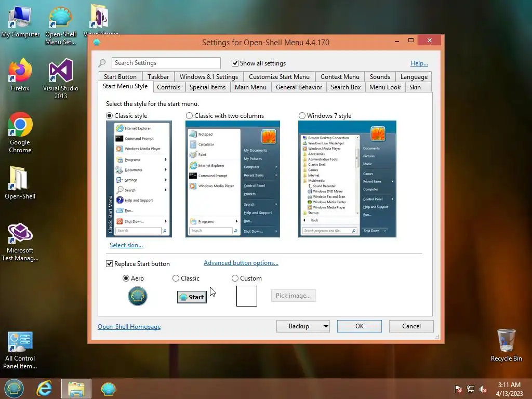Click the Classic Start button preview image
Image resolution: width=532 pixels, height=399 pixels.
(192, 297)
